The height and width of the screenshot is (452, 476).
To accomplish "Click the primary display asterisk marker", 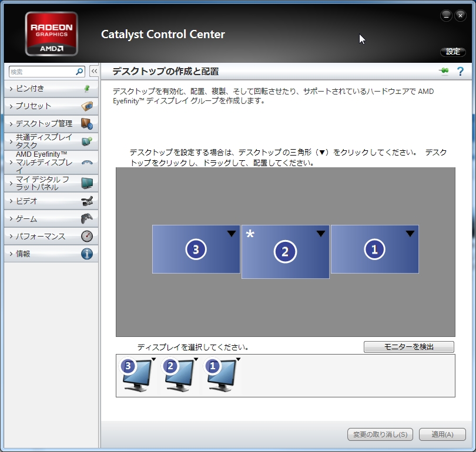I will coord(250,234).
